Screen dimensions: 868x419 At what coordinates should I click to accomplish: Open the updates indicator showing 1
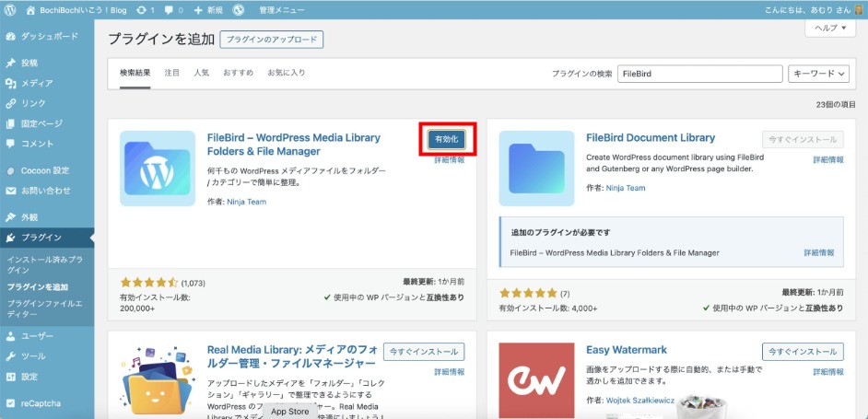145,10
